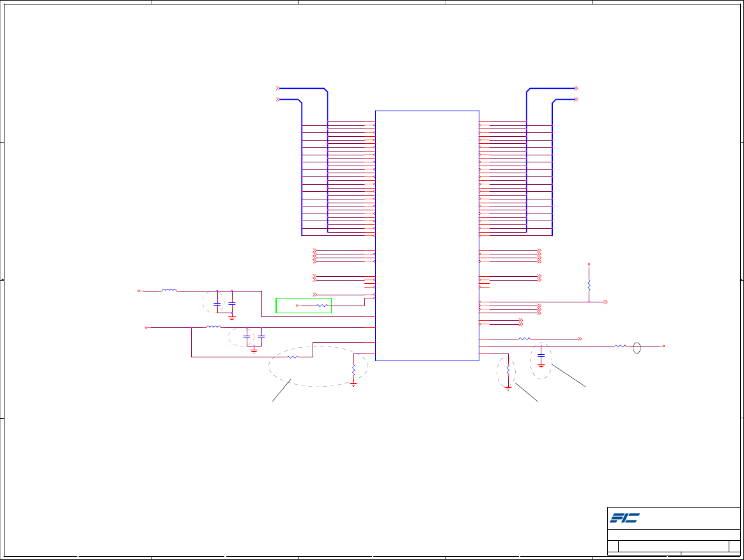Image resolution: width=744 pixels, height=560 pixels.
Task: Select the capacitor in the upper pink dashed circle
Action: pos(217,304)
